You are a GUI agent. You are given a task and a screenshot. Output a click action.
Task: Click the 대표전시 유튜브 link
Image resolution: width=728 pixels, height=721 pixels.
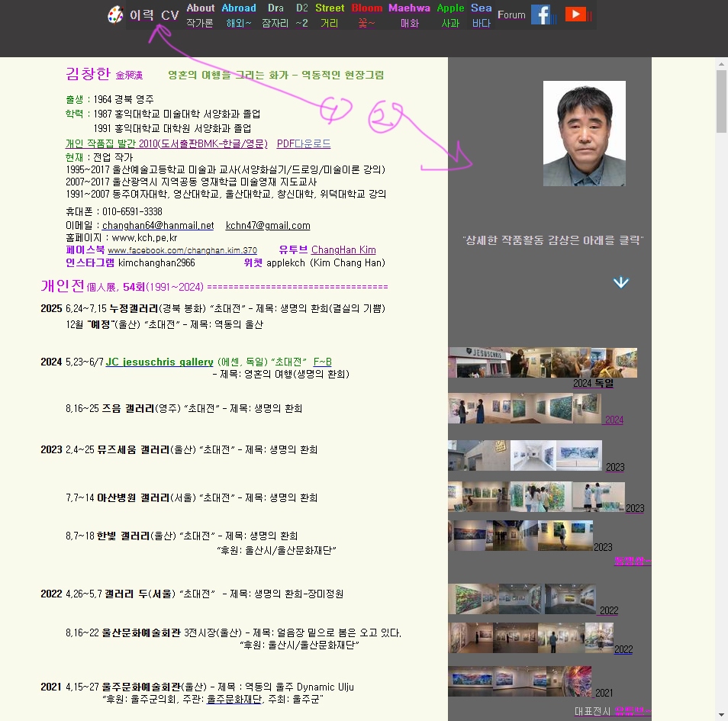point(613,711)
